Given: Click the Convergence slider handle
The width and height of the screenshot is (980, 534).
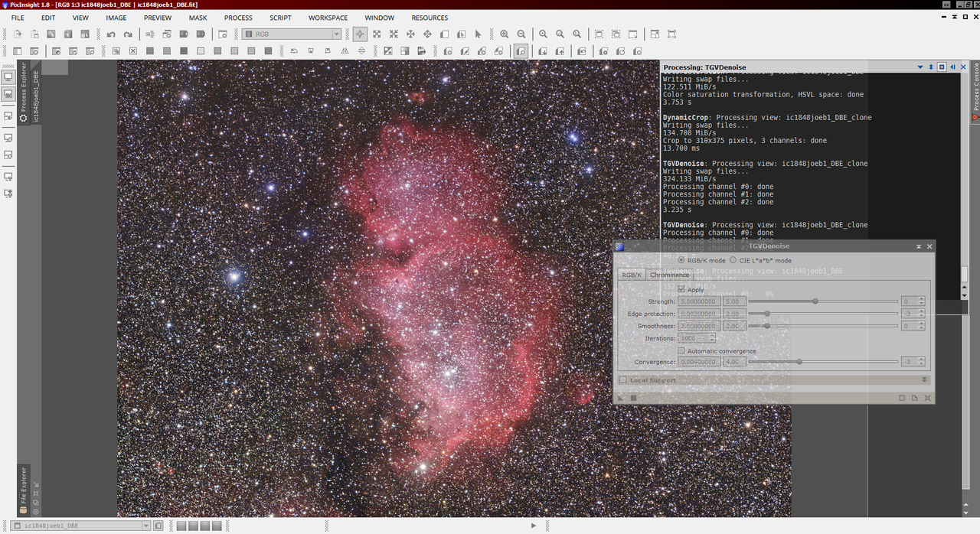Looking at the screenshot, I should click(799, 362).
